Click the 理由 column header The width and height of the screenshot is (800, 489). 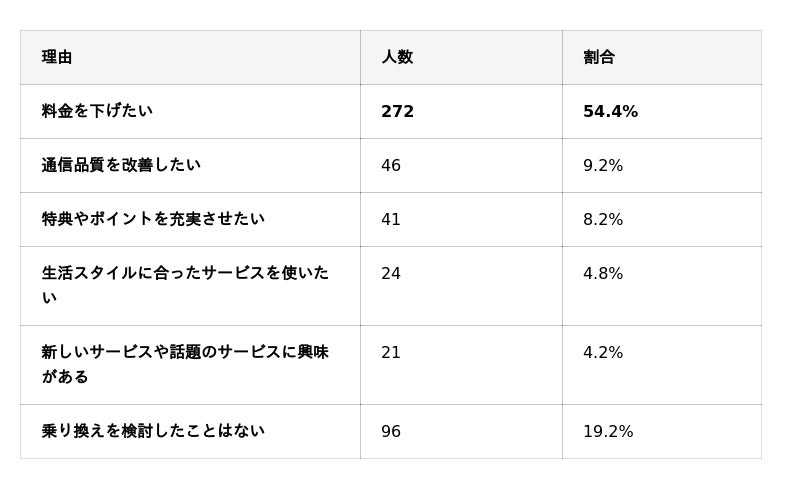tap(57, 57)
